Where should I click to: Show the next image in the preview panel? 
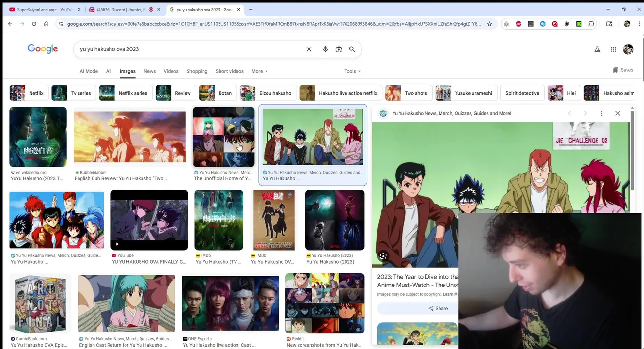coord(585,113)
